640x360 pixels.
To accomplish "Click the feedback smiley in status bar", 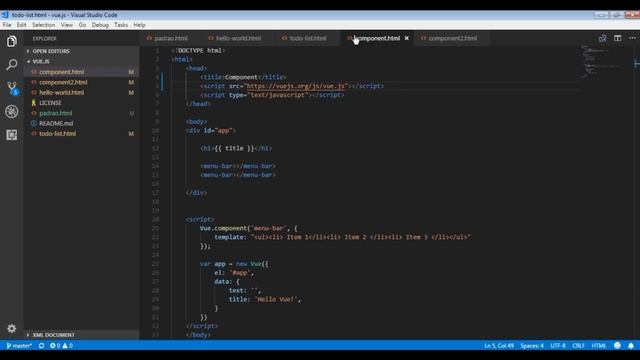I will [617, 345].
